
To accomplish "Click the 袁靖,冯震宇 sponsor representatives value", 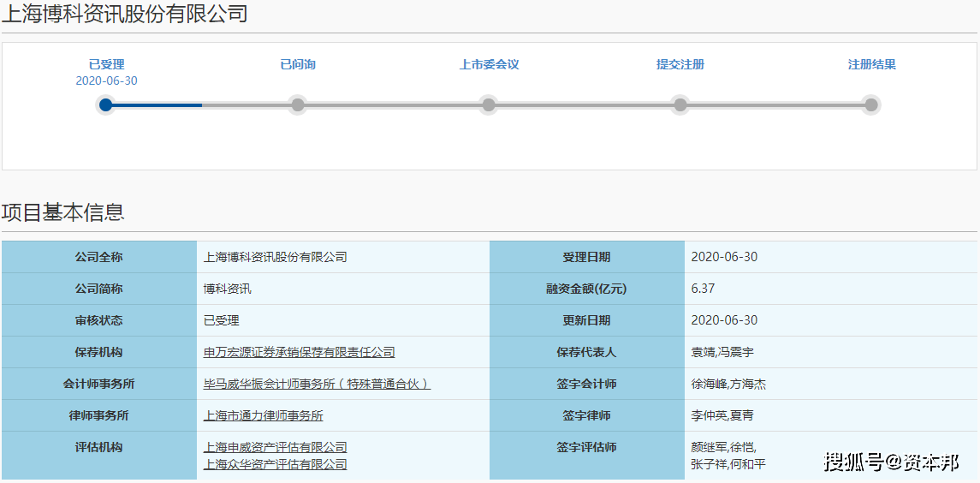I will [x=722, y=352].
